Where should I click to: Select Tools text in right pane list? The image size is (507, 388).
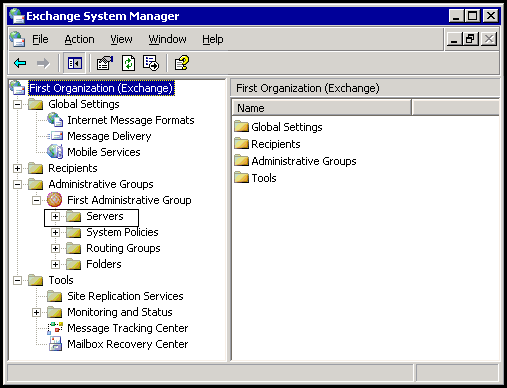pos(264,178)
